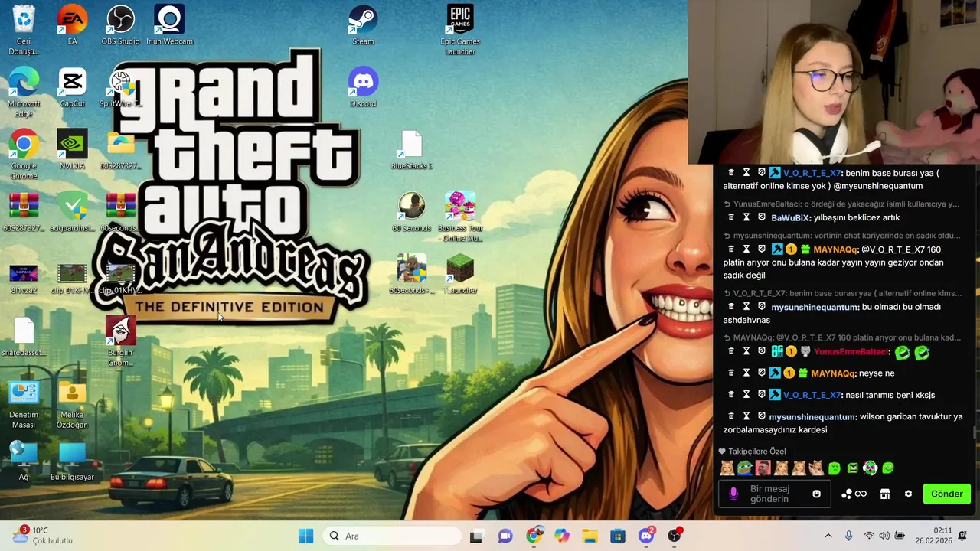Select the NVIDIA desktop icon
Image resolution: width=980 pixels, height=551 pixels.
click(72, 149)
